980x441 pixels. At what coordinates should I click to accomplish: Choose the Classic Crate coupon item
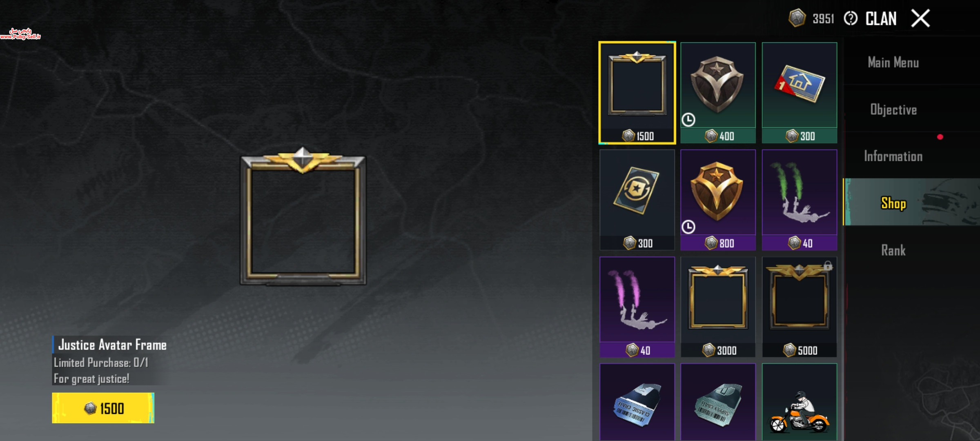click(x=637, y=402)
